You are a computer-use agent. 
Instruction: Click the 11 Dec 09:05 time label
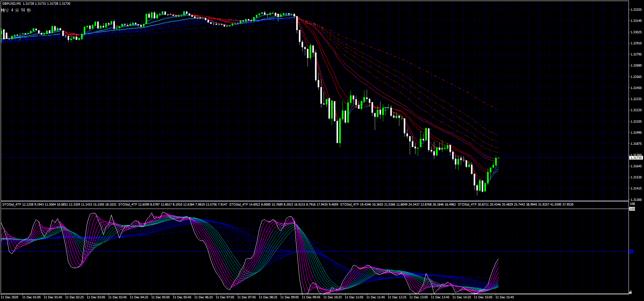coord(289,297)
